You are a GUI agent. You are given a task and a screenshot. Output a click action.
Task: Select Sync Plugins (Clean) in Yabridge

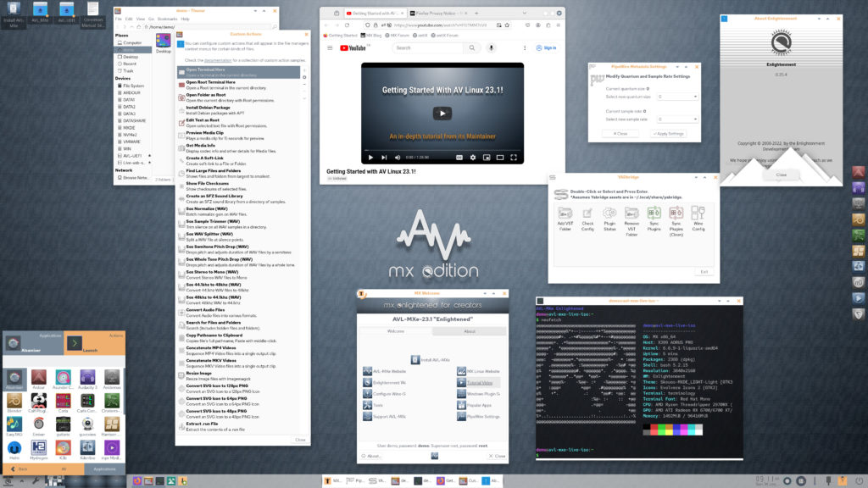(x=676, y=222)
